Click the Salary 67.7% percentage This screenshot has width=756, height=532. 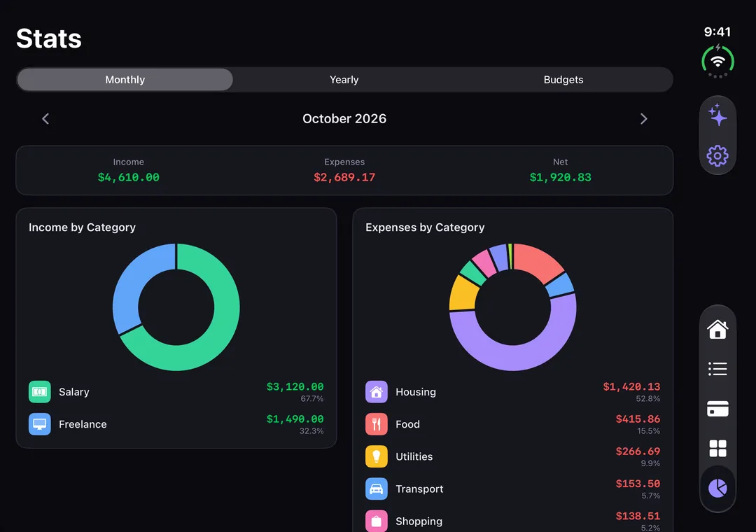312,399
